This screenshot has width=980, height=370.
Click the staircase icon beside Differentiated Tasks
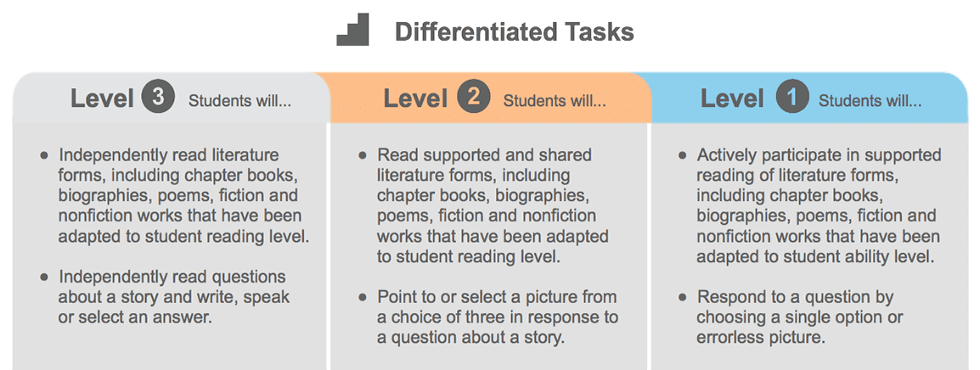coord(352,31)
